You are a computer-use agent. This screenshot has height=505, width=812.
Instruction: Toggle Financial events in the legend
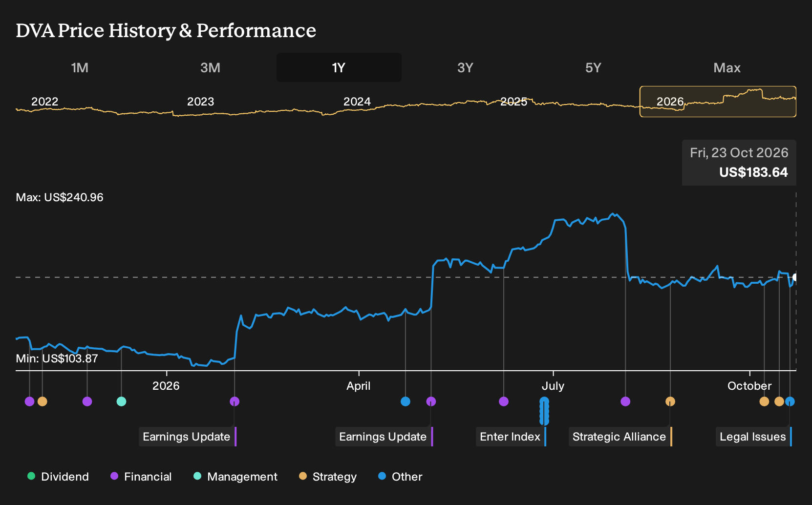click(141, 477)
